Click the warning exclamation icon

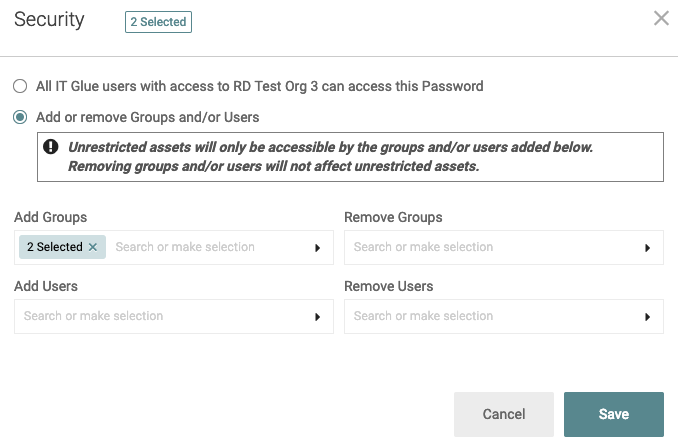[51, 148]
